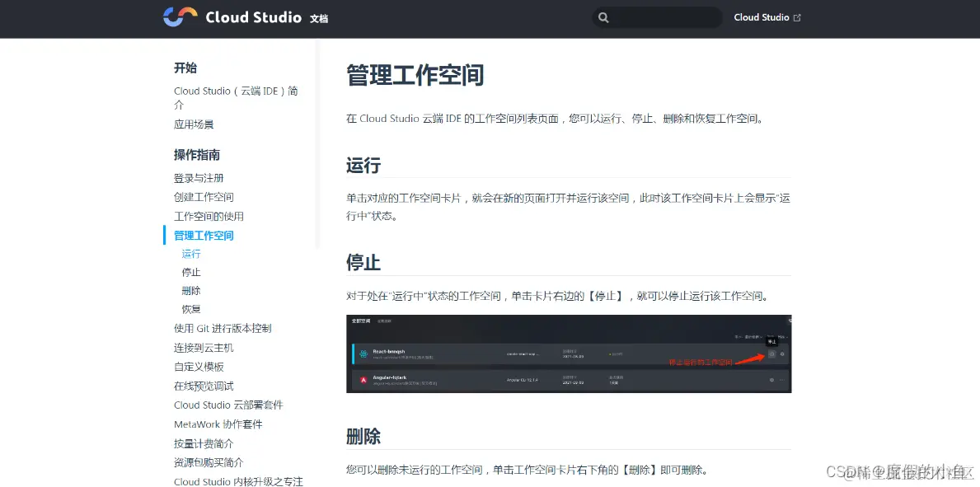Click the main "管理工作空间" page title

click(415, 76)
